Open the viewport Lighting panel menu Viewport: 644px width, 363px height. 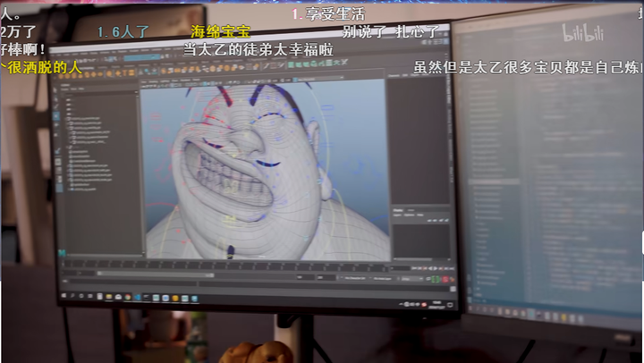[x=164, y=80]
